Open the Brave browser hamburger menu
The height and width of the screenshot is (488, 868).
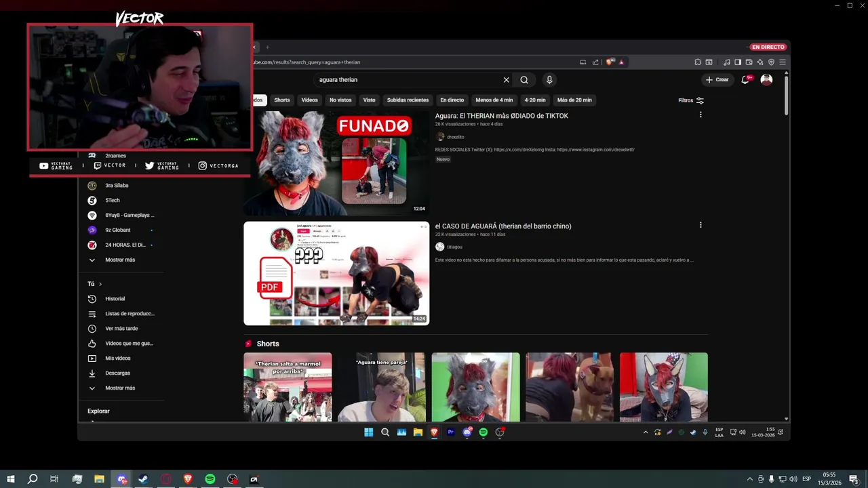782,62
